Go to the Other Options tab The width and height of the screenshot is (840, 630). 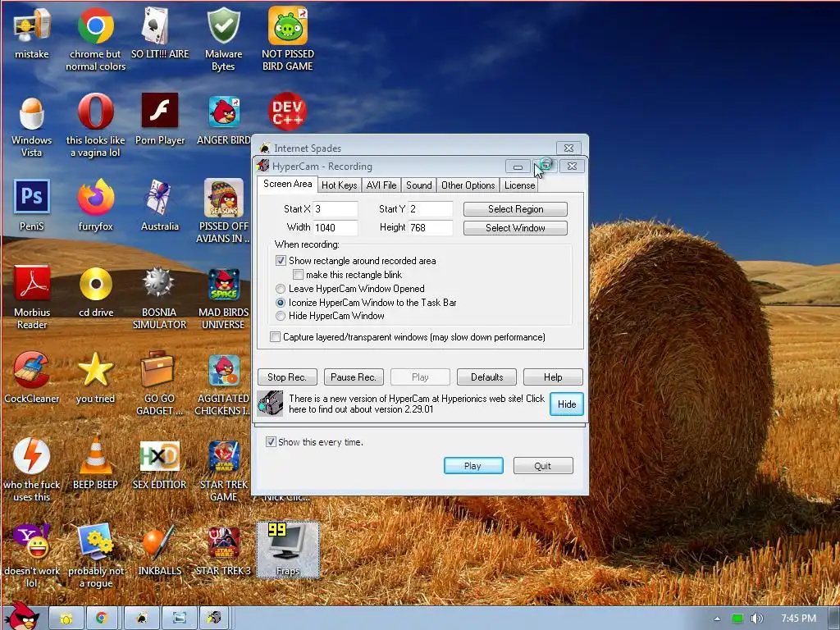(x=468, y=185)
